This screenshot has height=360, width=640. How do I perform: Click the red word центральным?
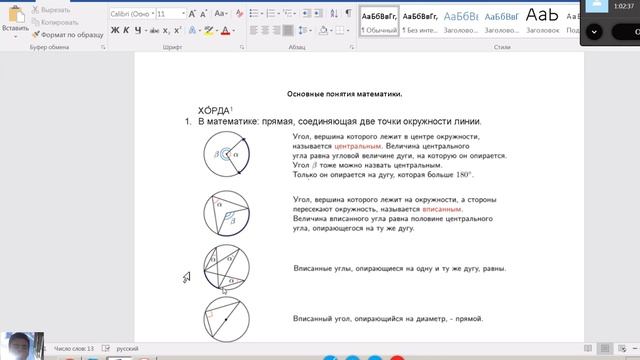tap(357, 146)
